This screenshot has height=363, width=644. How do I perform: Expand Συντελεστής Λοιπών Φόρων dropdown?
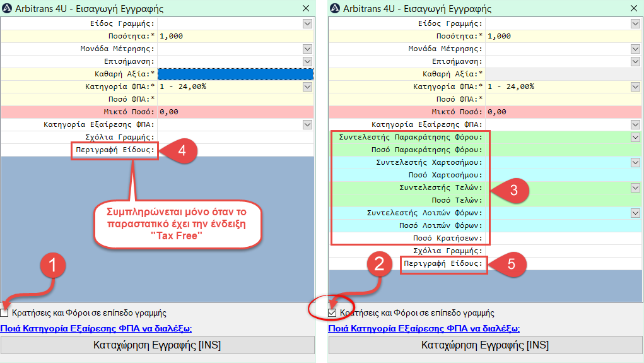pos(635,213)
